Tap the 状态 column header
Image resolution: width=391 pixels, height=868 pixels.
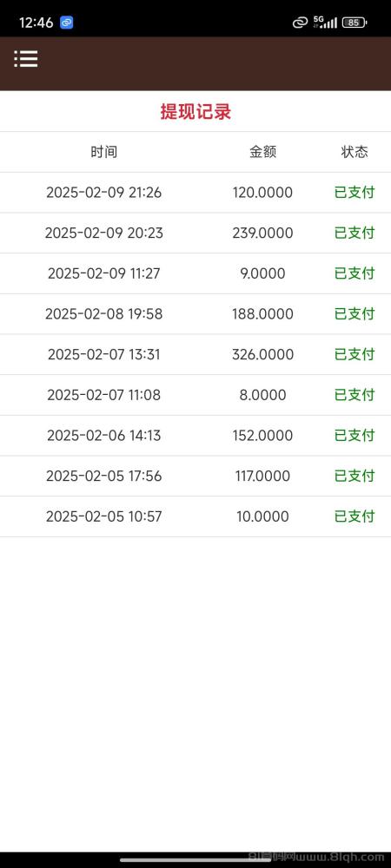(355, 152)
